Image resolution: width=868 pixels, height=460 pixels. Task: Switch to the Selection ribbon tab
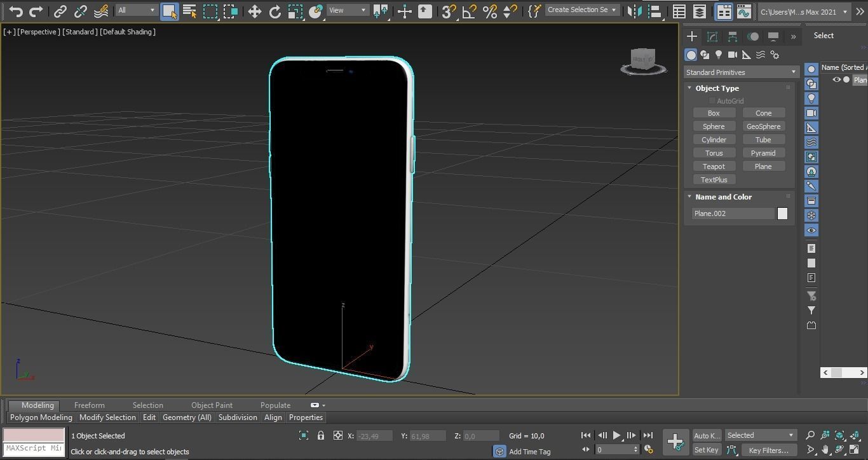tap(147, 405)
